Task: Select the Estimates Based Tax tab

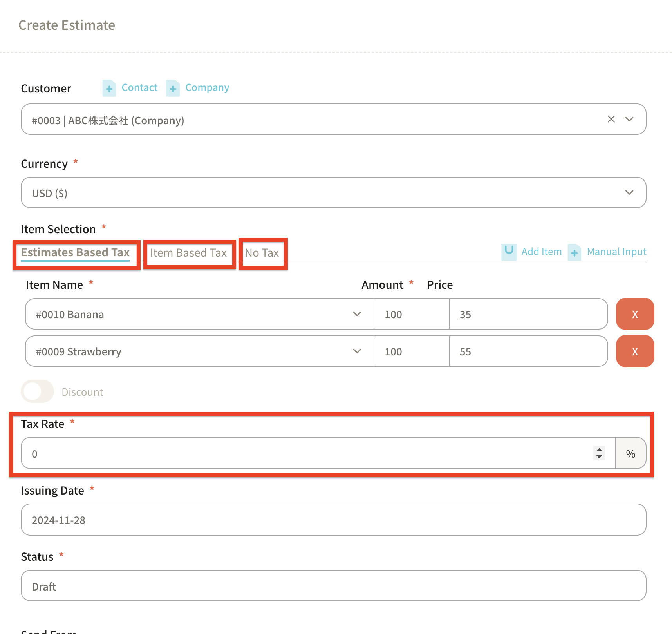Action: (x=75, y=252)
